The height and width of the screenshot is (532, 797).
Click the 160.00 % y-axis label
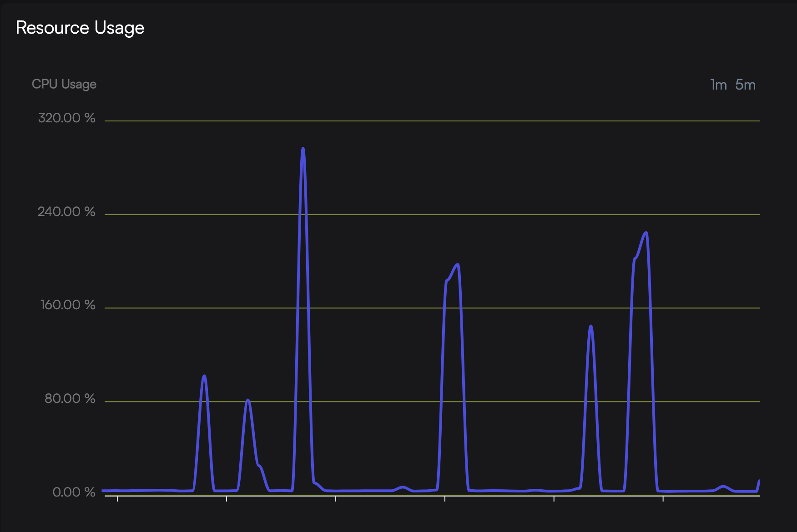[68, 305]
